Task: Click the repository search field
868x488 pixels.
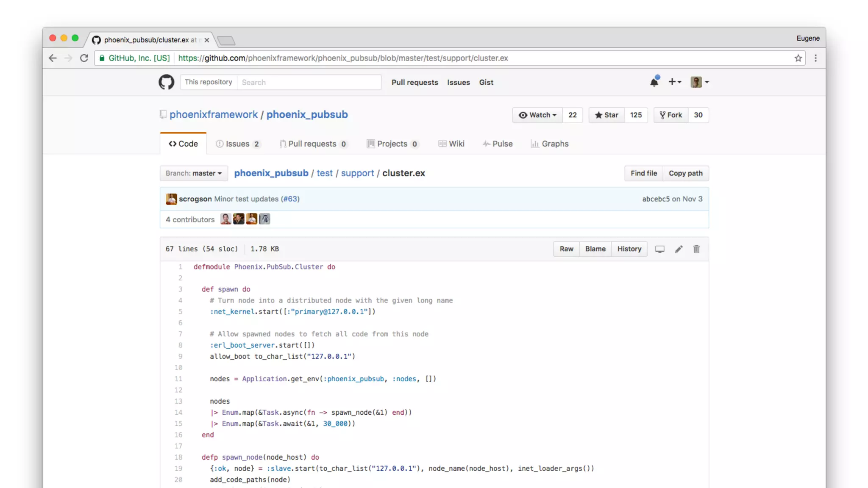Action: 309,82
